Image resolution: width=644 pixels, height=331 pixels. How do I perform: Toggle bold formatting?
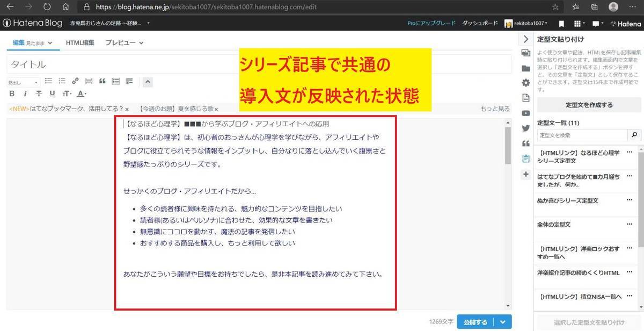pyautogui.click(x=12, y=94)
